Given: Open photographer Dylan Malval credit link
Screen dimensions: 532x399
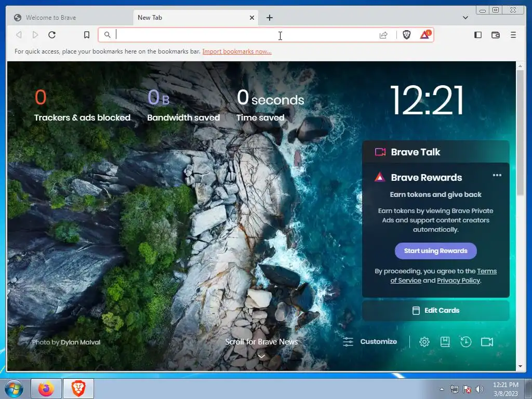Looking at the screenshot, I should click(x=81, y=342).
